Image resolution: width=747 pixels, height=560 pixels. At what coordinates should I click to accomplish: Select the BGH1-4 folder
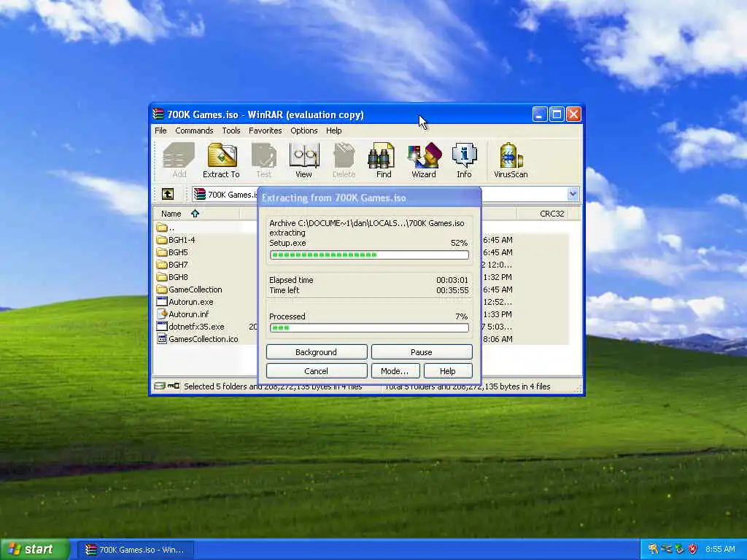[176, 240]
